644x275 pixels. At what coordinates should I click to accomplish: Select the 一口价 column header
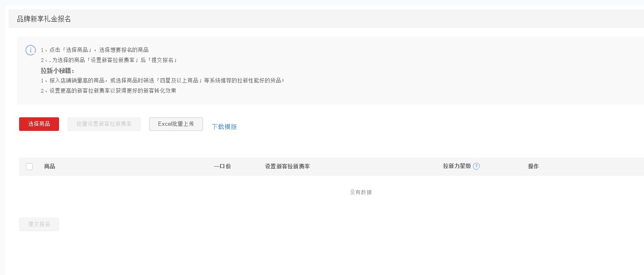[x=222, y=166]
